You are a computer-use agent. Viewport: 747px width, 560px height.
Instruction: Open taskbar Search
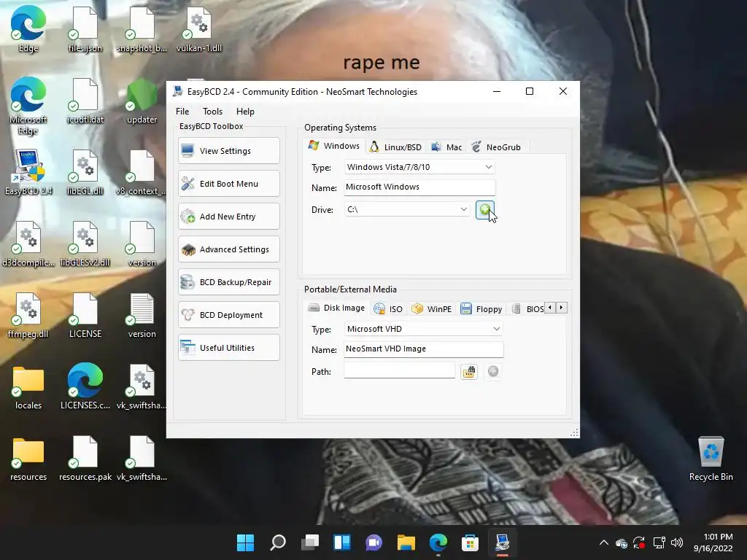click(278, 542)
